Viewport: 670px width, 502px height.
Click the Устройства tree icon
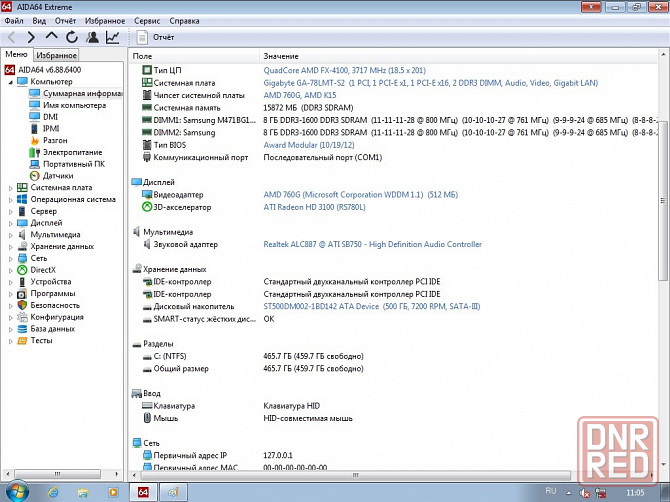pos(22,282)
